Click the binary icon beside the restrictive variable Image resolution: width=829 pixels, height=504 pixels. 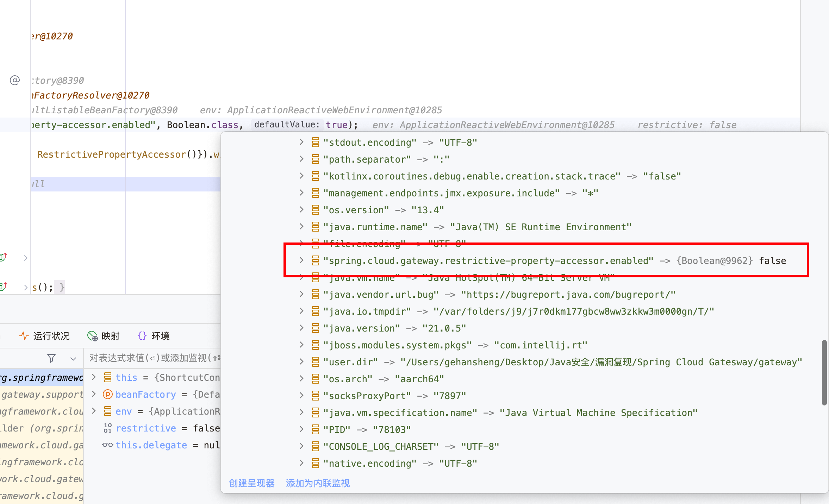pyautogui.click(x=107, y=428)
